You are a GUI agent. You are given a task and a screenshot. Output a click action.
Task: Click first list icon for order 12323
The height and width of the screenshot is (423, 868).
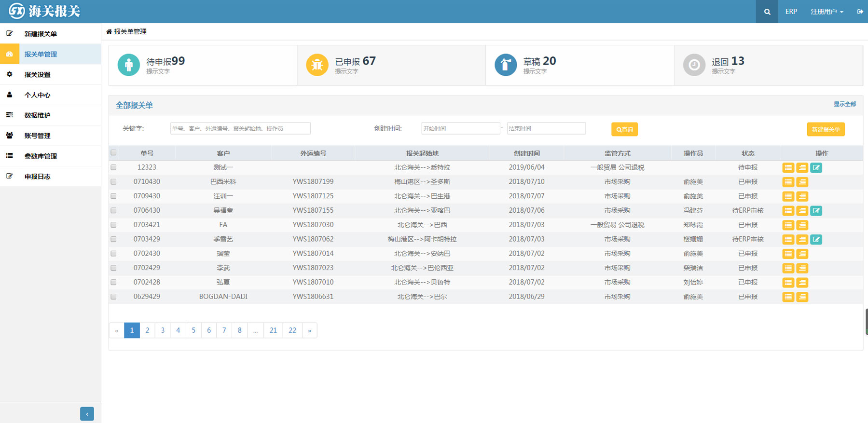[788, 168]
